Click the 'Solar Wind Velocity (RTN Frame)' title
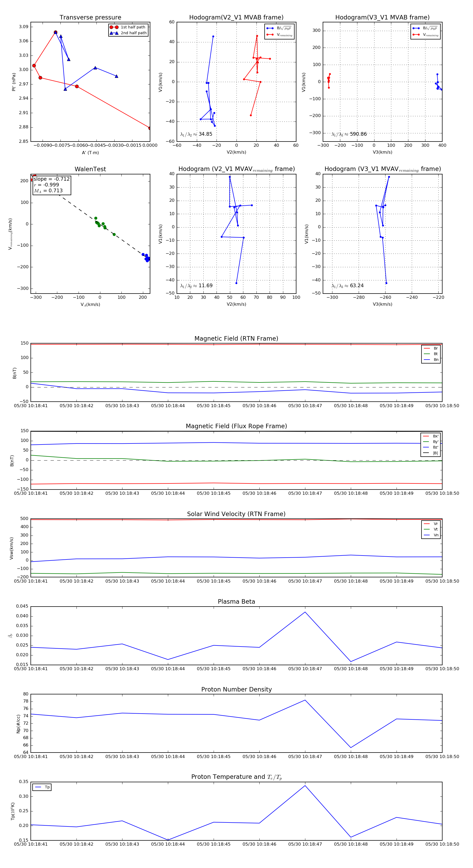Screen dimensions: 473x868 236,514
